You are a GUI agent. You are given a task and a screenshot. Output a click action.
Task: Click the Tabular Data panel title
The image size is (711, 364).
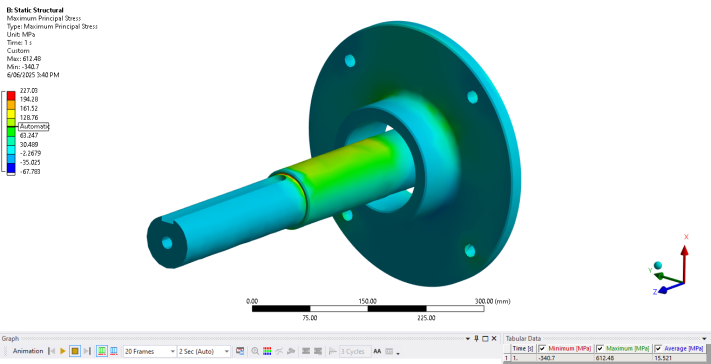point(523,339)
